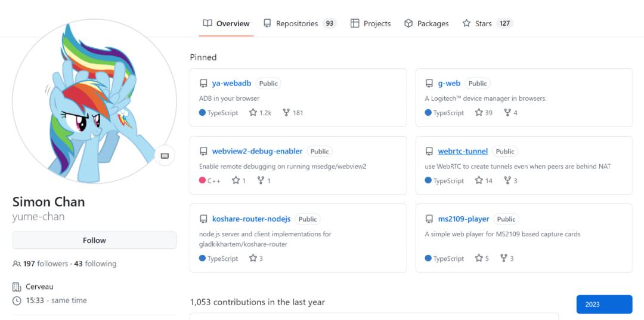View the 197 followers list
The image size is (644, 320).
[x=45, y=264]
